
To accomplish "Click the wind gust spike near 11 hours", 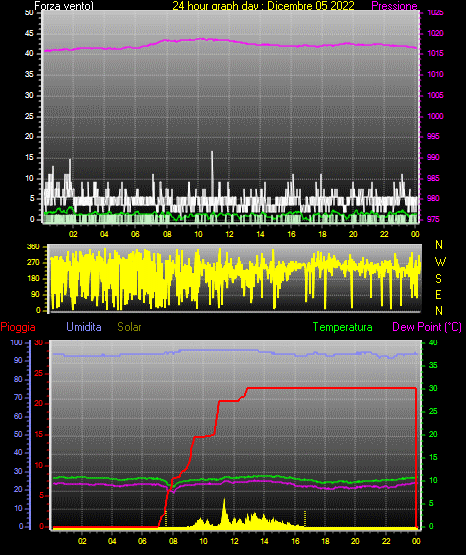I will pyautogui.click(x=212, y=172).
